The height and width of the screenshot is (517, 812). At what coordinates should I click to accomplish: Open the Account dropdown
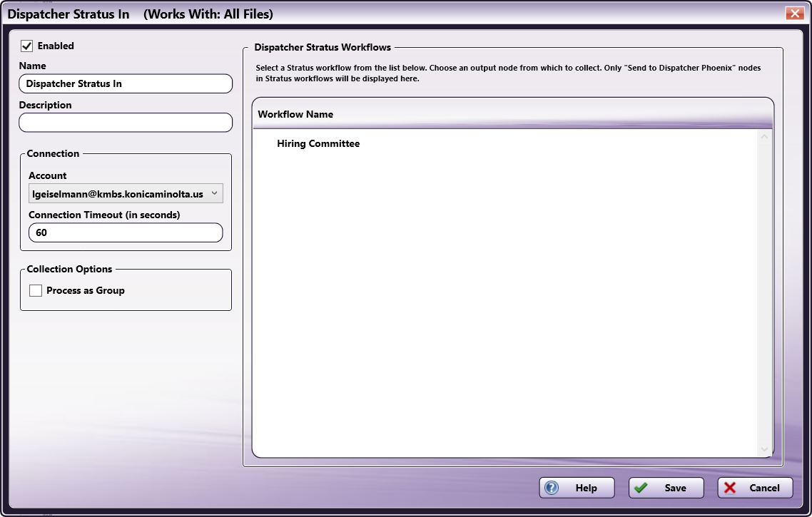coord(126,193)
